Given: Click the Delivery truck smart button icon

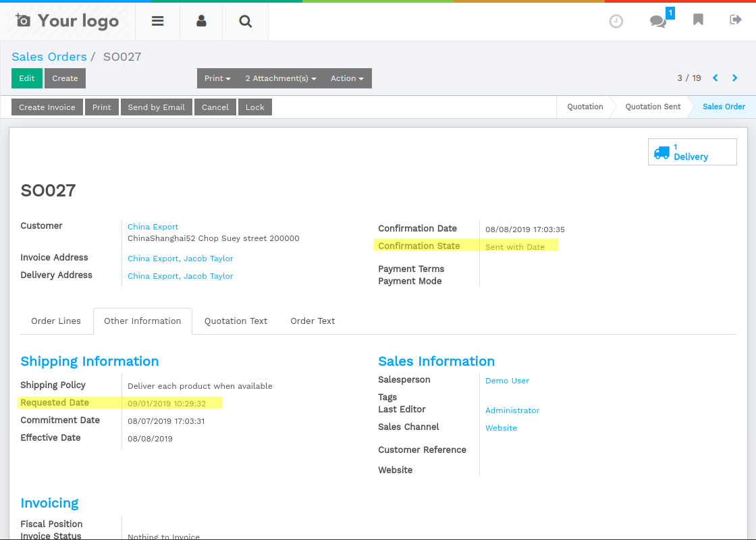Looking at the screenshot, I should (x=662, y=152).
